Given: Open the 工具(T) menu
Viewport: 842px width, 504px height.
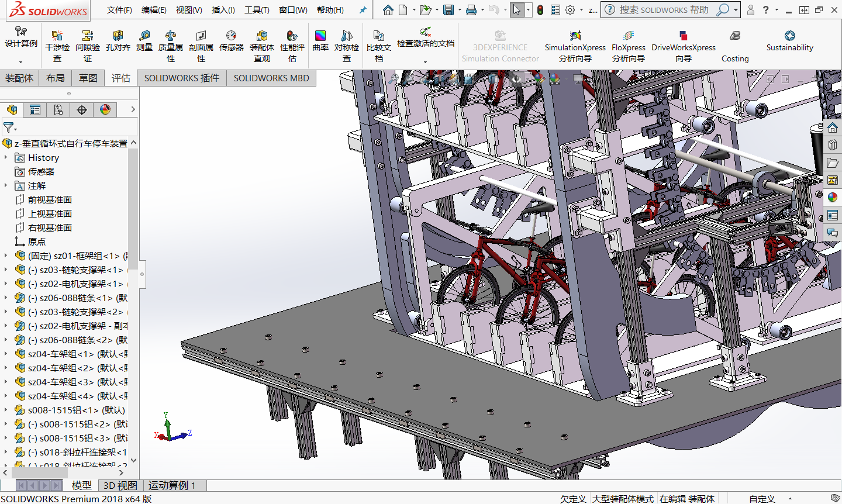Looking at the screenshot, I should 257,10.
